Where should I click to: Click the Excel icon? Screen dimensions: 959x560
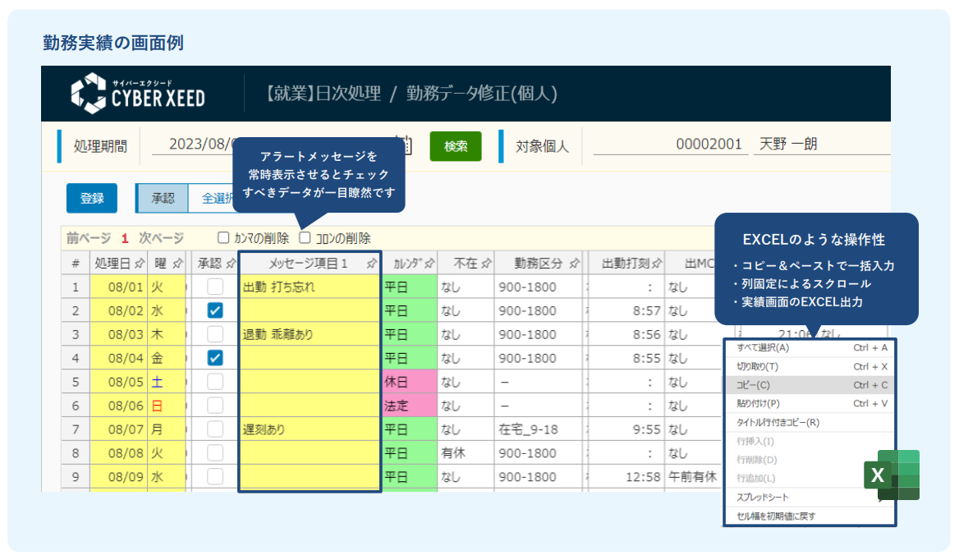(x=891, y=475)
